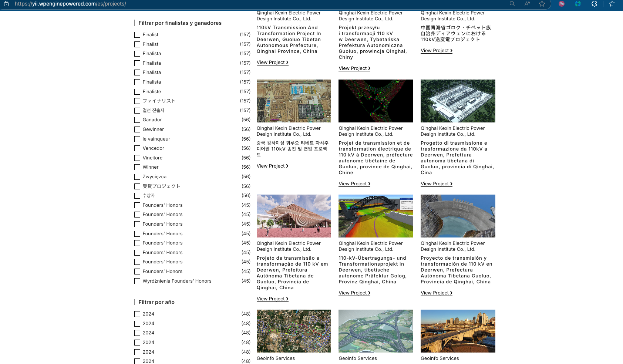Click the page URL in the address bar
The width and height of the screenshot is (623, 364).
(x=70, y=4)
